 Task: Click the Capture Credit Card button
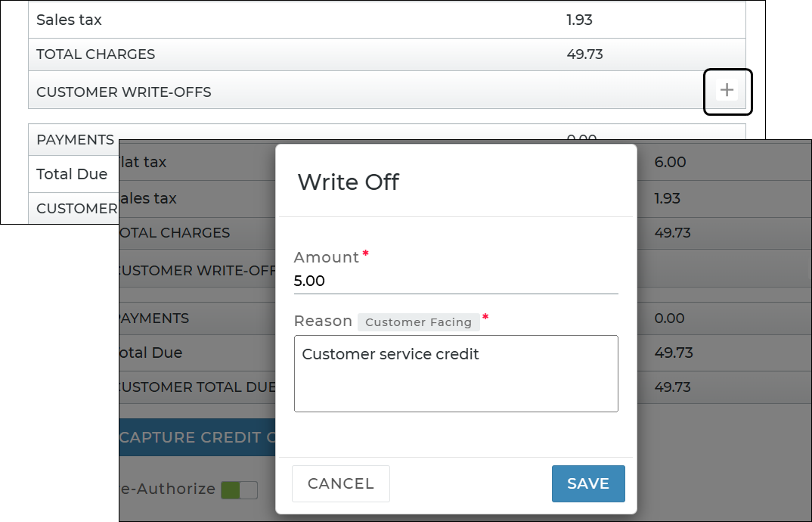coord(198,437)
